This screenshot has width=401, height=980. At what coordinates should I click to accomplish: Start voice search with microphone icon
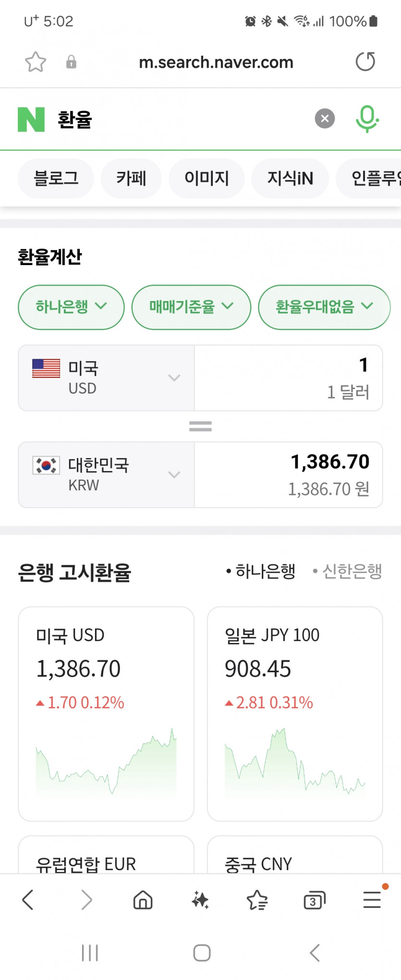pyautogui.click(x=367, y=119)
